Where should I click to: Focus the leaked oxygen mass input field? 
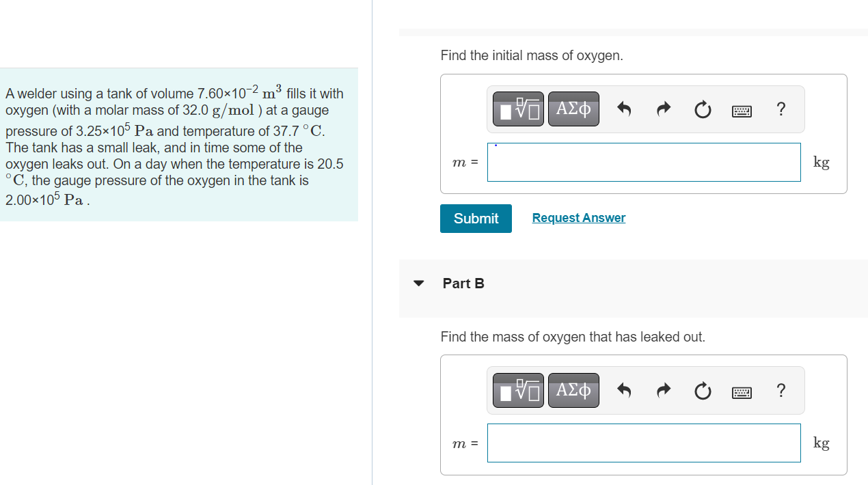[644, 443]
